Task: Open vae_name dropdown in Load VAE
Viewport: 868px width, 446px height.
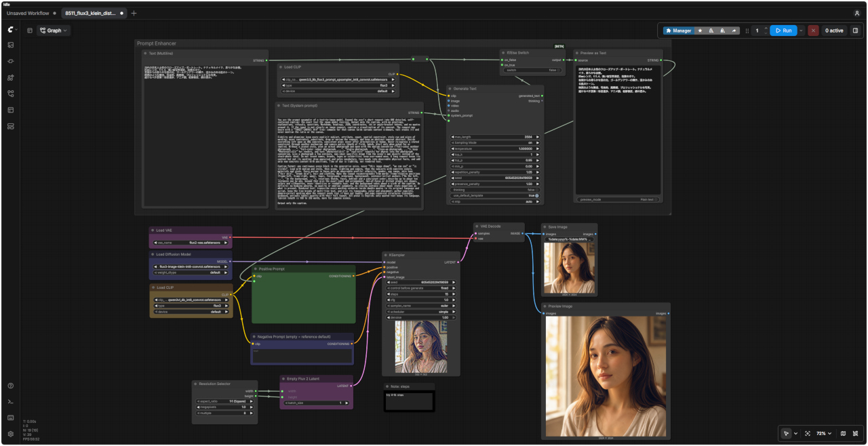Action: 191,242
